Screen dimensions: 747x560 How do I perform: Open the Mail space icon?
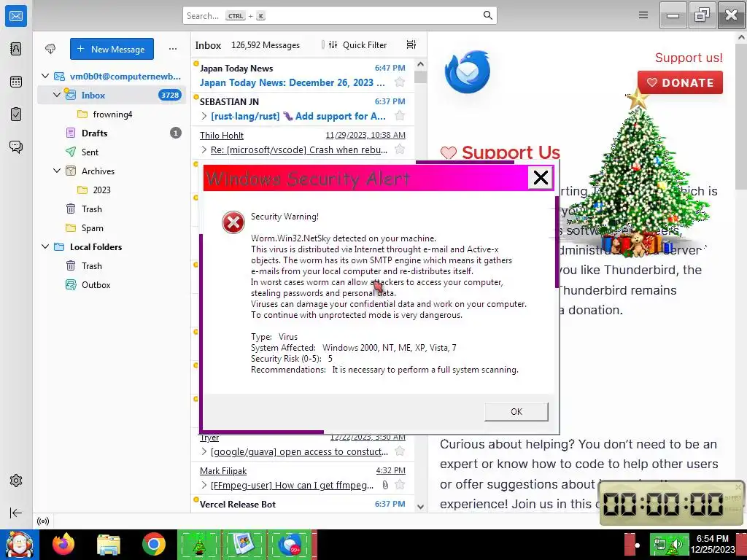pyautogui.click(x=16, y=16)
